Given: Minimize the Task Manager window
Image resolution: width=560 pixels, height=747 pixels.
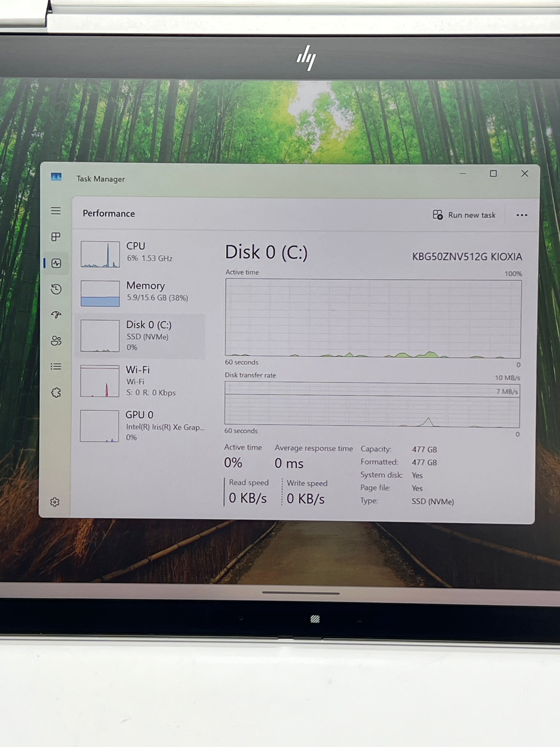Looking at the screenshot, I should [x=463, y=174].
